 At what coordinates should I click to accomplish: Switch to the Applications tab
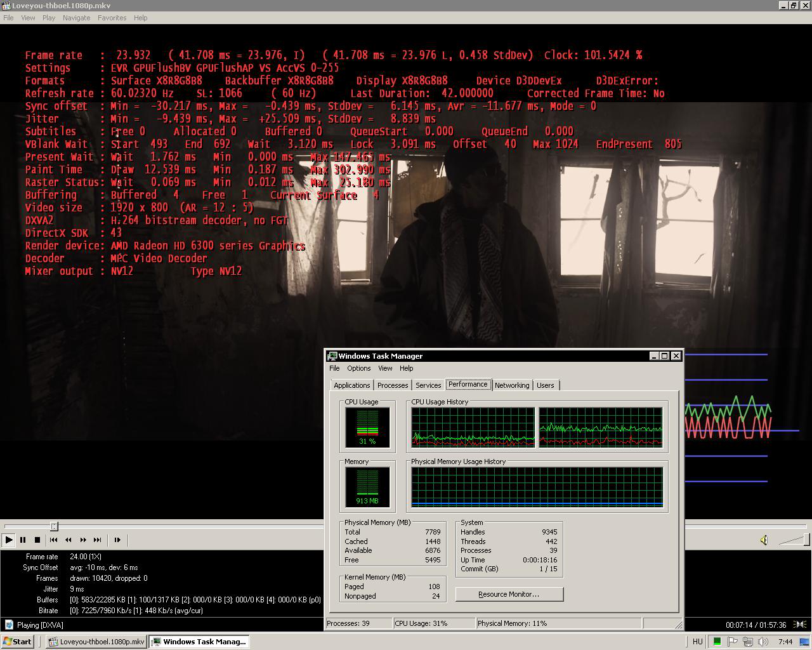(x=351, y=385)
